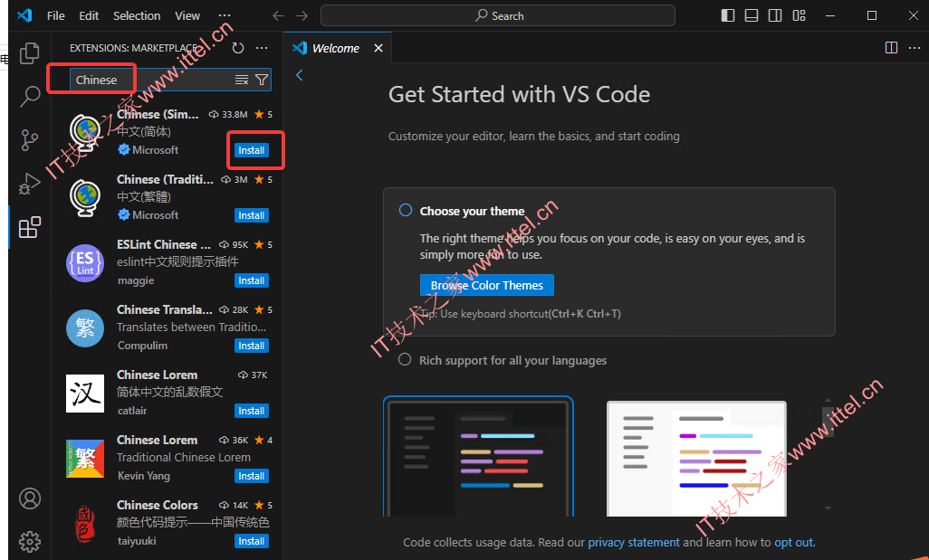Open the Explorer view in the activity bar
The width and height of the screenshot is (929, 560).
(x=30, y=53)
